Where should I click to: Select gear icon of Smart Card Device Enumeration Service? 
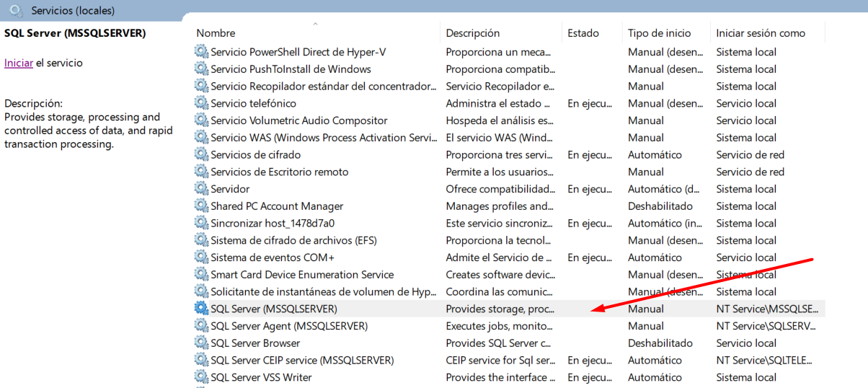201,275
